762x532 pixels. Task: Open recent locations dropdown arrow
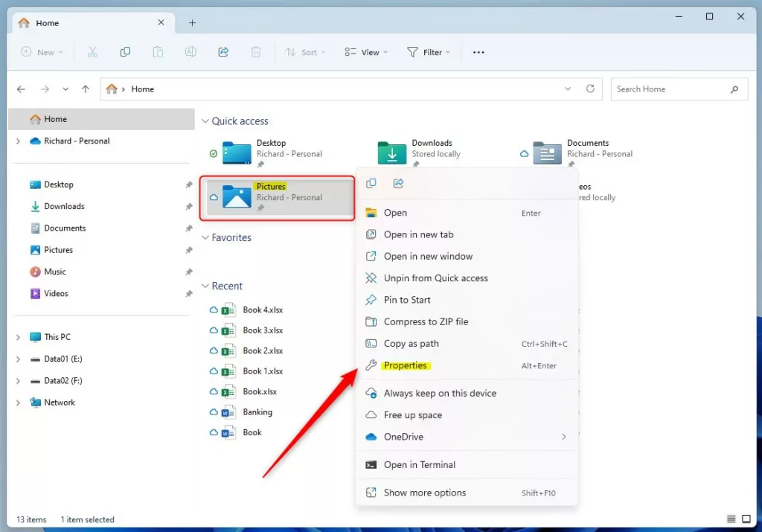pos(65,89)
